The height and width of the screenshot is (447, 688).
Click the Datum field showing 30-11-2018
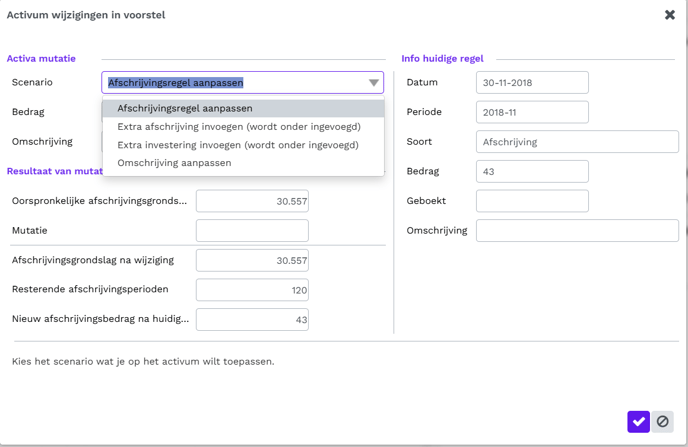(532, 82)
